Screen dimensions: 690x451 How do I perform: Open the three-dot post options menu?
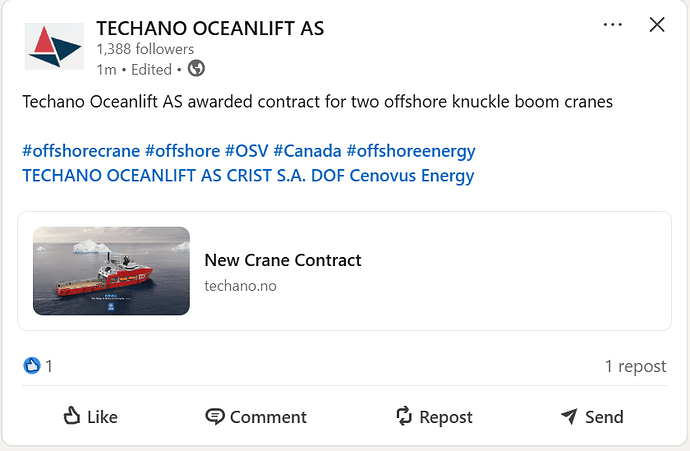pos(613,25)
